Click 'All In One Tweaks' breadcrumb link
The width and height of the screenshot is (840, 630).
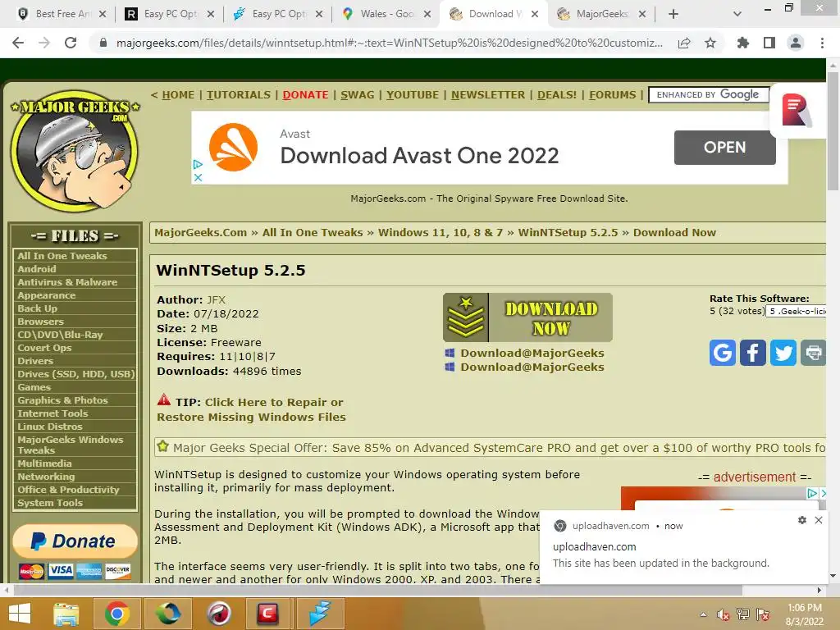(x=313, y=232)
